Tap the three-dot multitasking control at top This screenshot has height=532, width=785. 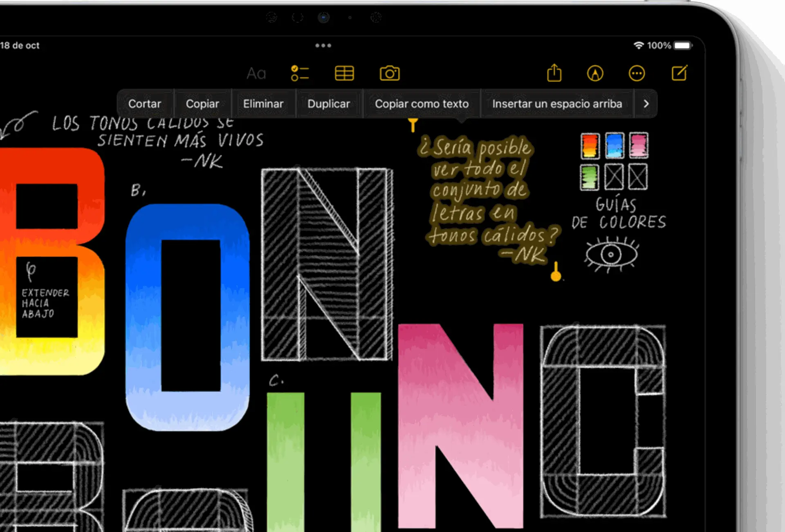[323, 45]
